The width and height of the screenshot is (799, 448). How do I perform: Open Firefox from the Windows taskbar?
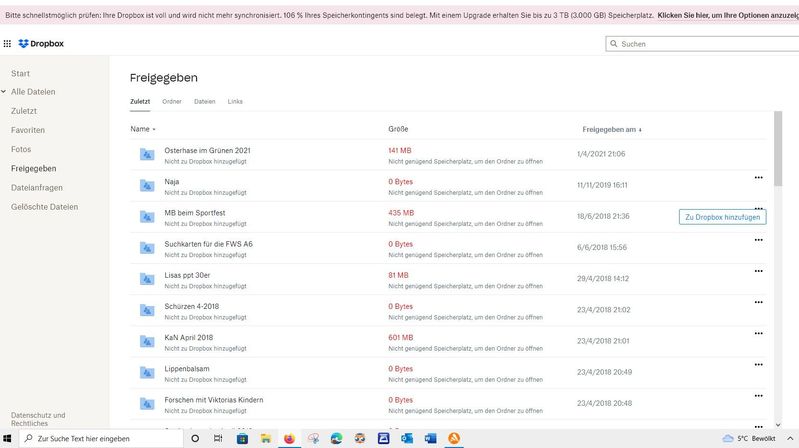[290, 438]
